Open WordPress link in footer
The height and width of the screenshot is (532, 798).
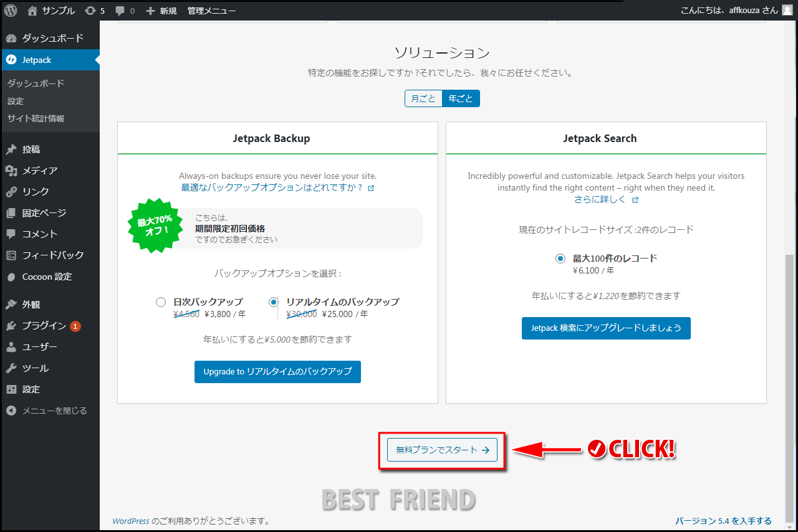pyautogui.click(x=131, y=521)
